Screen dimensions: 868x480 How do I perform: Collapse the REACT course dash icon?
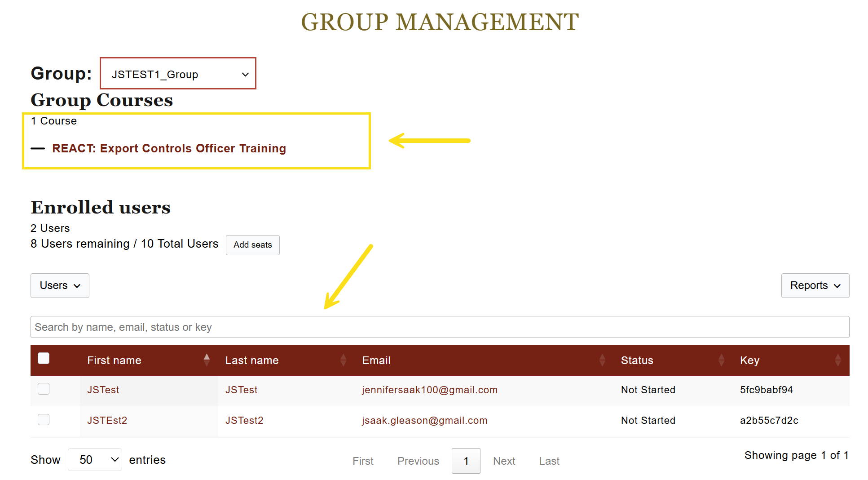pos(38,149)
